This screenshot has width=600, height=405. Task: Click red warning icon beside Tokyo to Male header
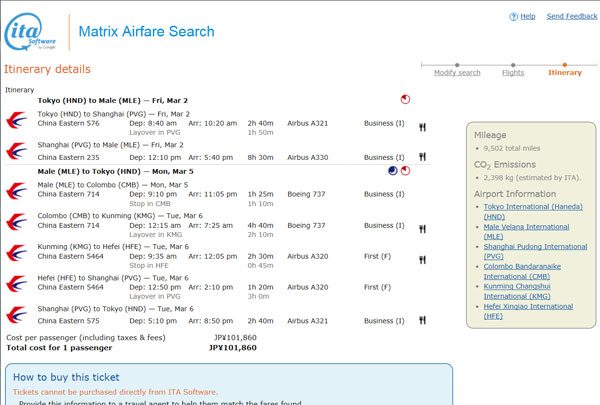405,100
